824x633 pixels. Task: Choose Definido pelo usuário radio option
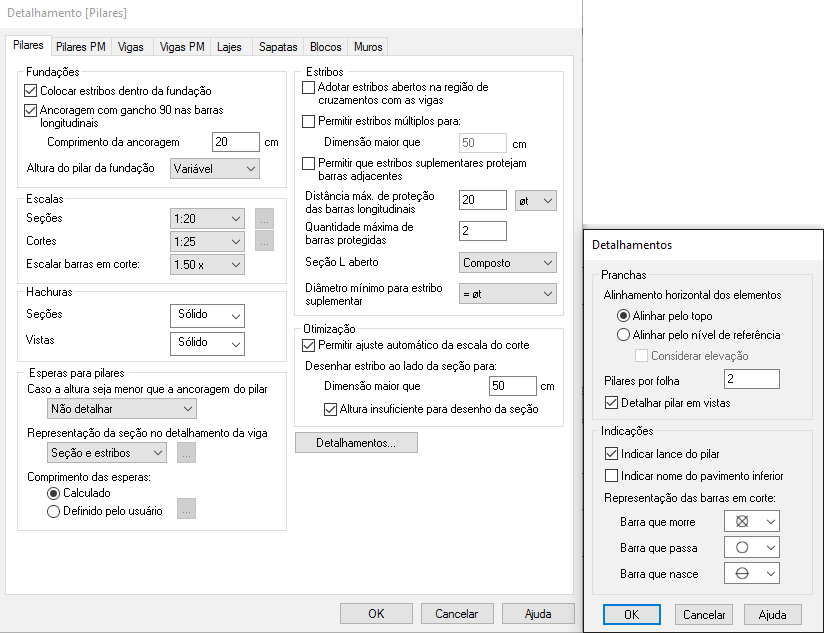[53, 511]
